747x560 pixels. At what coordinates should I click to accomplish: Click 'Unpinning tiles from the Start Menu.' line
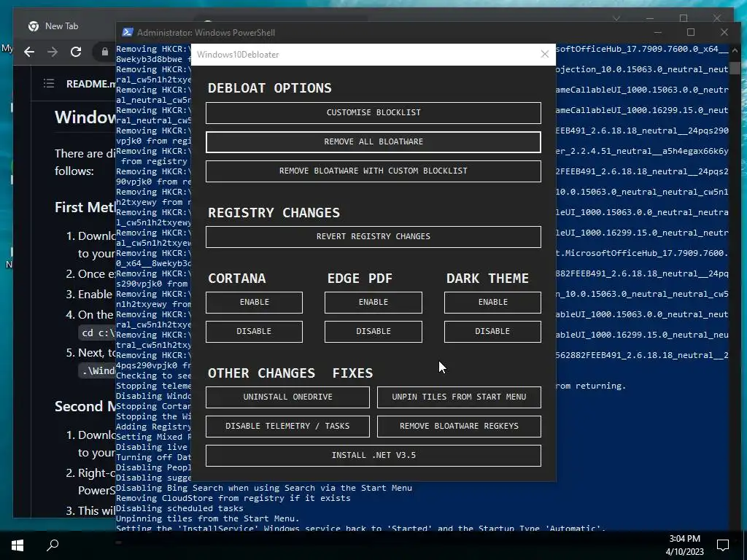(x=208, y=518)
